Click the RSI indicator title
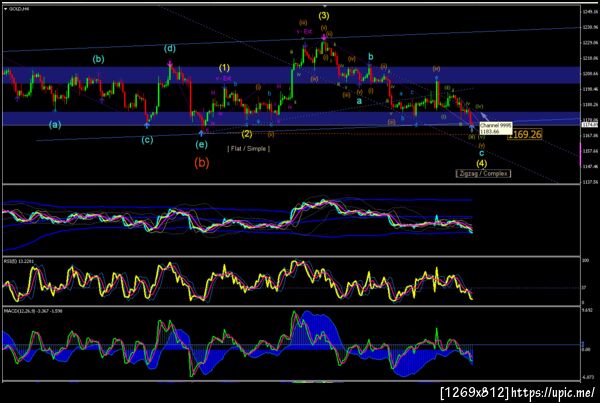 click(x=19, y=261)
